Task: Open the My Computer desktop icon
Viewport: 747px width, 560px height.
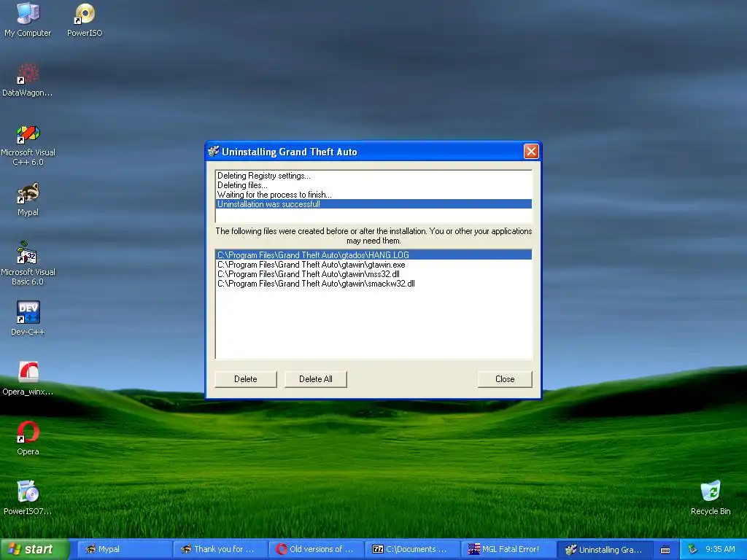Action: [x=28, y=19]
